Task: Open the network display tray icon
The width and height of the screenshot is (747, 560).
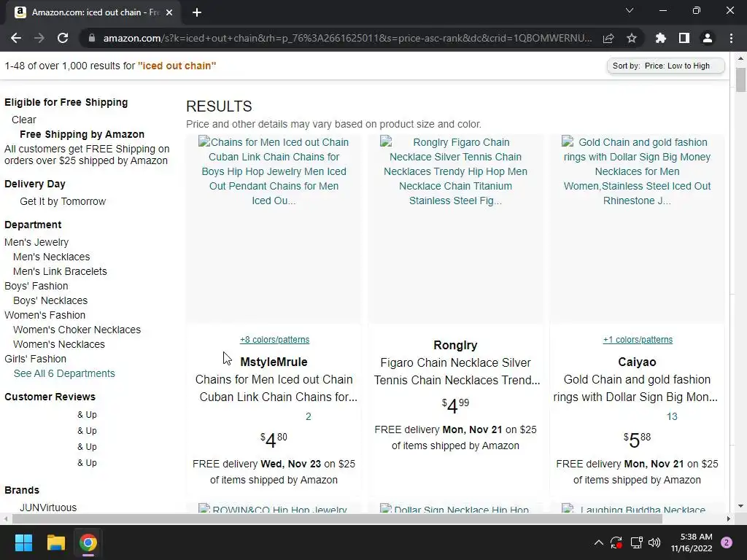Action: [x=636, y=542]
